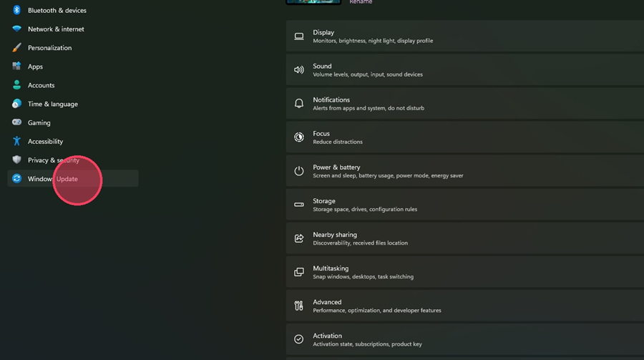Go to Network & internet section
The width and height of the screenshot is (644, 360).
[73, 29]
